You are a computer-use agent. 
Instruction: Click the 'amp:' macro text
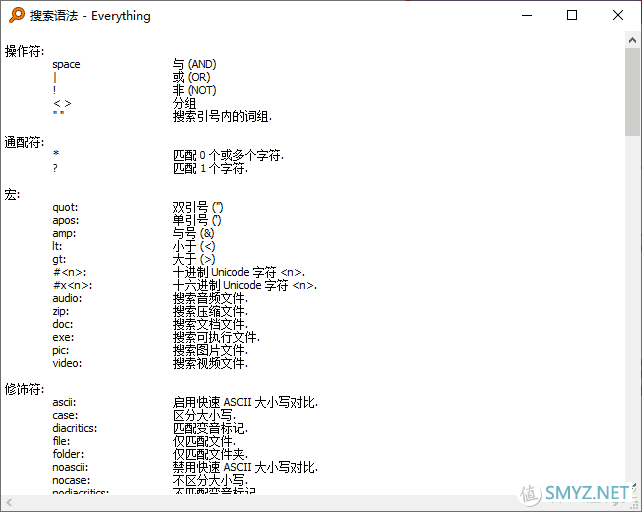click(64, 233)
